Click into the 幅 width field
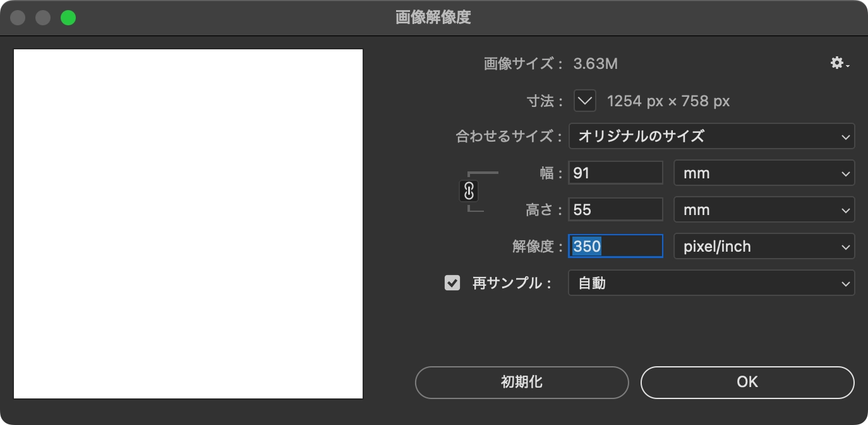 point(615,173)
